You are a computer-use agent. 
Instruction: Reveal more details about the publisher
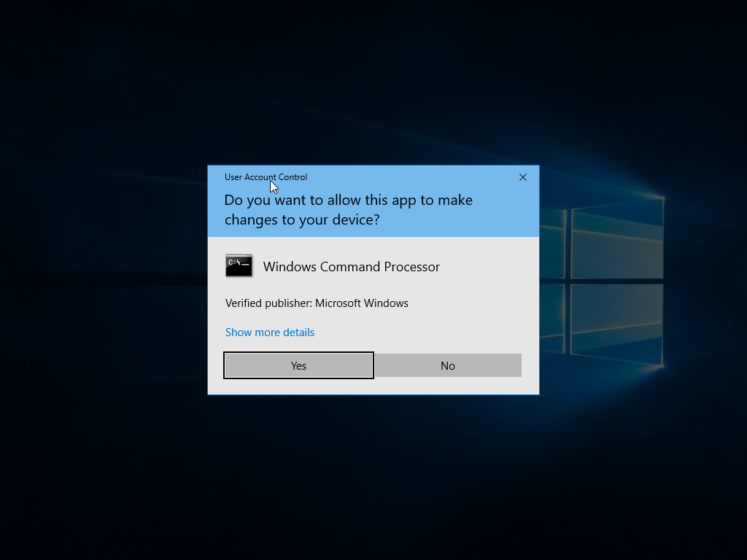269,332
